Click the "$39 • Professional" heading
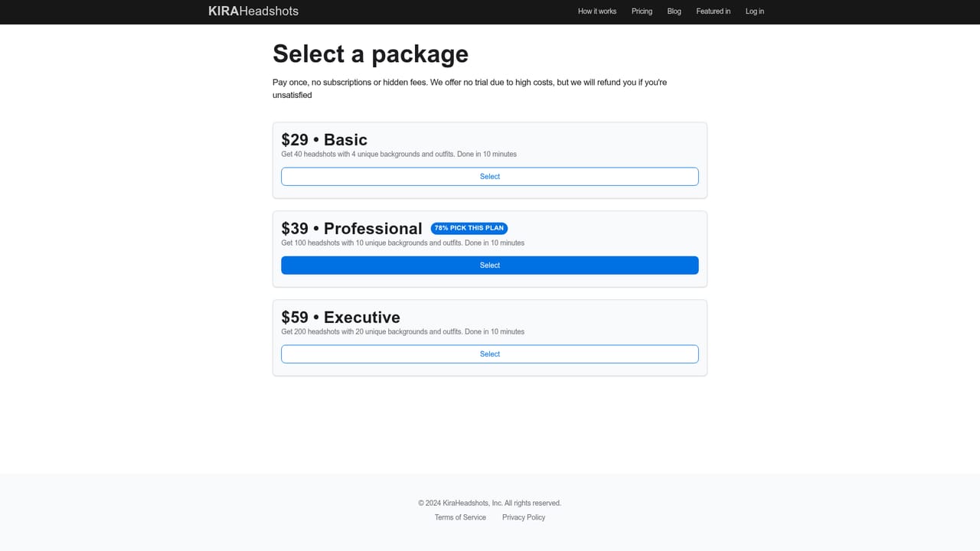 click(x=351, y=228)
